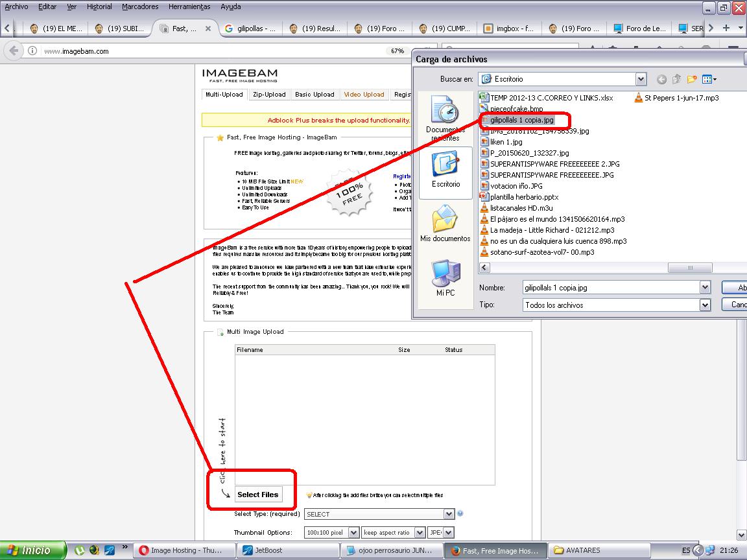Open the JetBoost taskbar window

click(287, 550)
